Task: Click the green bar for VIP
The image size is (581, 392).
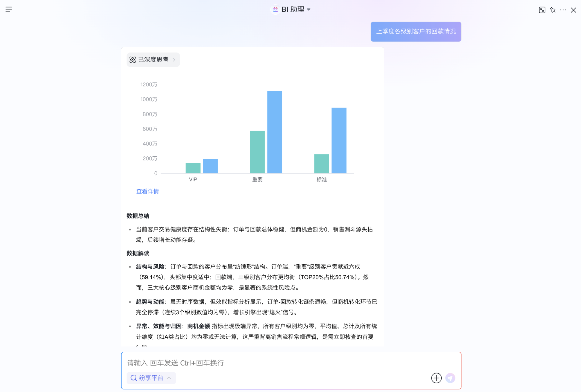Action: tap(193, 168)
